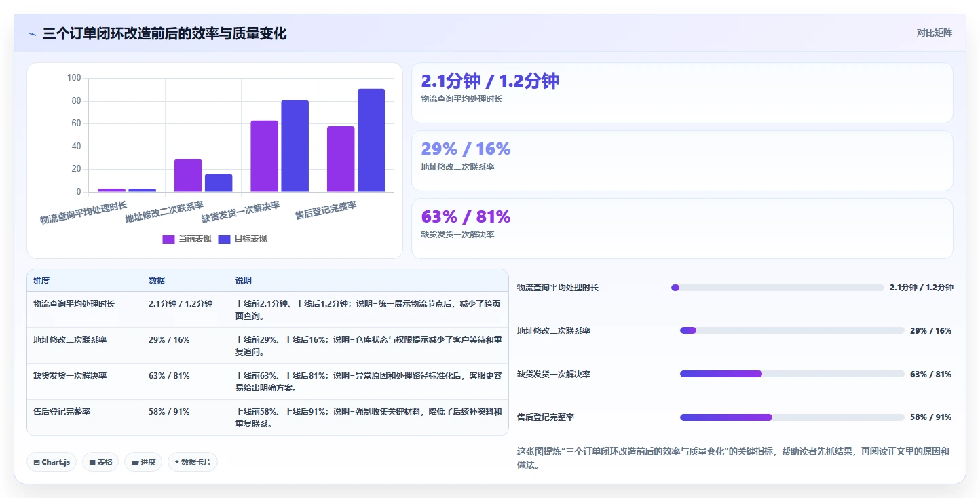Click the 29% / 16% card value
Screen dimensions: 980x498
pyautogui.click(x=466, y=149)
